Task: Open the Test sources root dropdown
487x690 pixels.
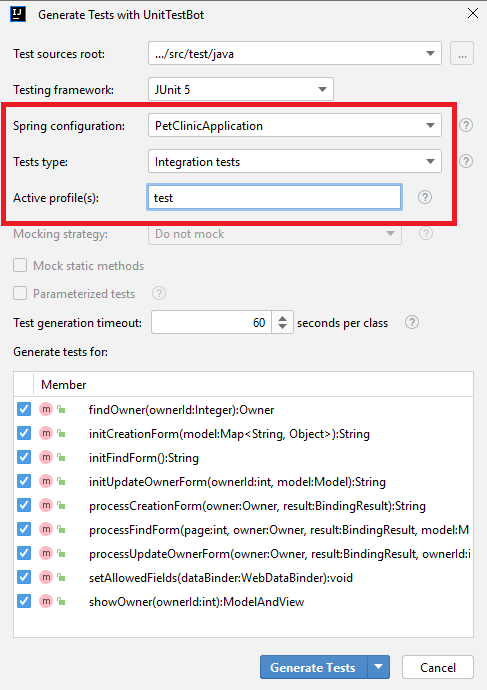Action: click(x=295, y=54)
